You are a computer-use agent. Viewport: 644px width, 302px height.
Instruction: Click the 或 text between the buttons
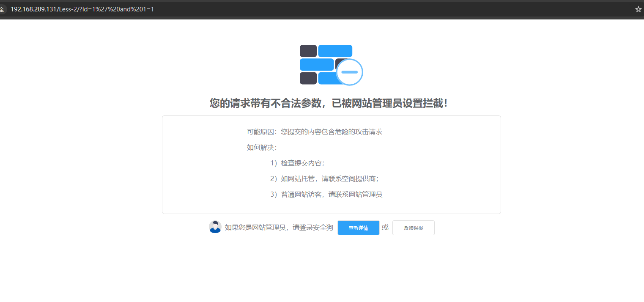coord(385,228)
